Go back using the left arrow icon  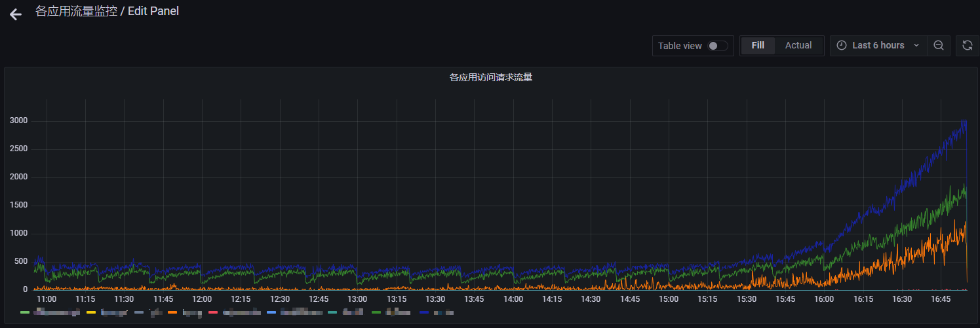[x=16, y=14]
